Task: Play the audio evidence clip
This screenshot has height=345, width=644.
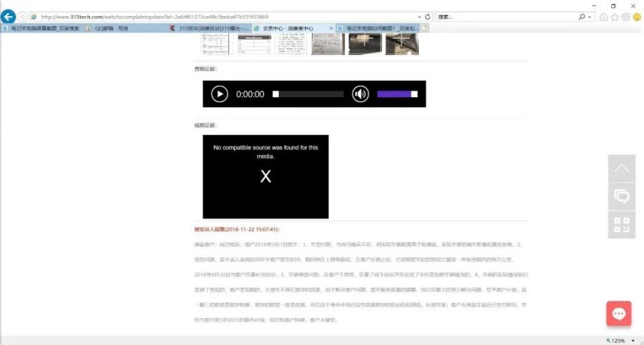Action: (220, 94)
